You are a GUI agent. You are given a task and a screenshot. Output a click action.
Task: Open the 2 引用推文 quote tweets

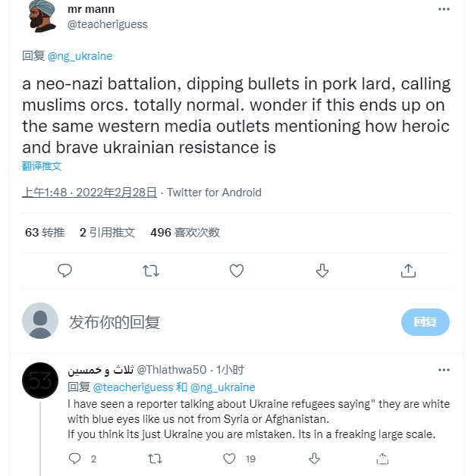107,233
